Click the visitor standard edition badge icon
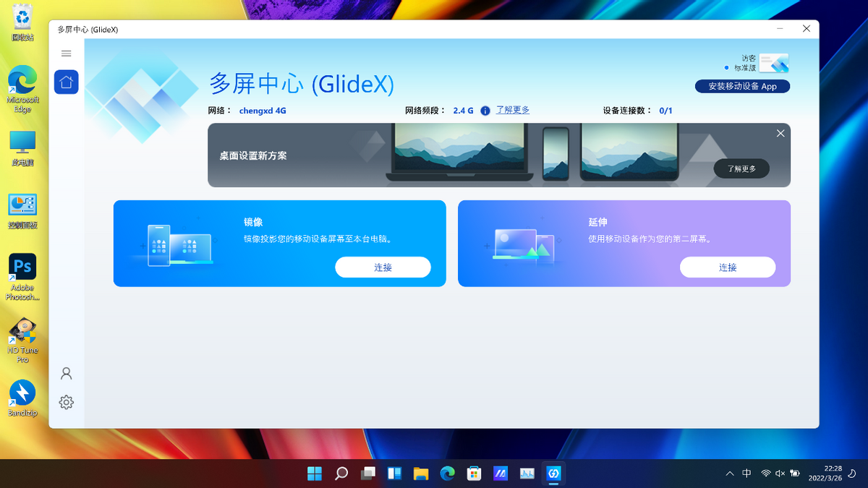 [774, 63]
